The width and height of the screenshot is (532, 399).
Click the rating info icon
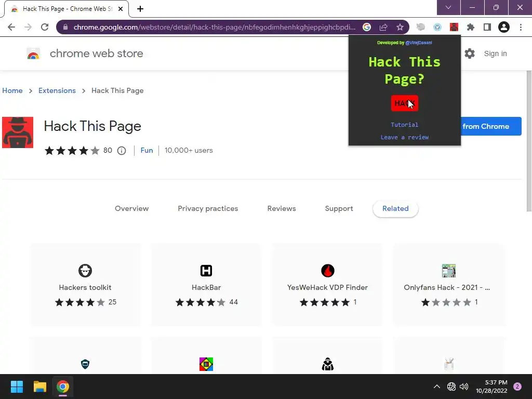[122, 151]
